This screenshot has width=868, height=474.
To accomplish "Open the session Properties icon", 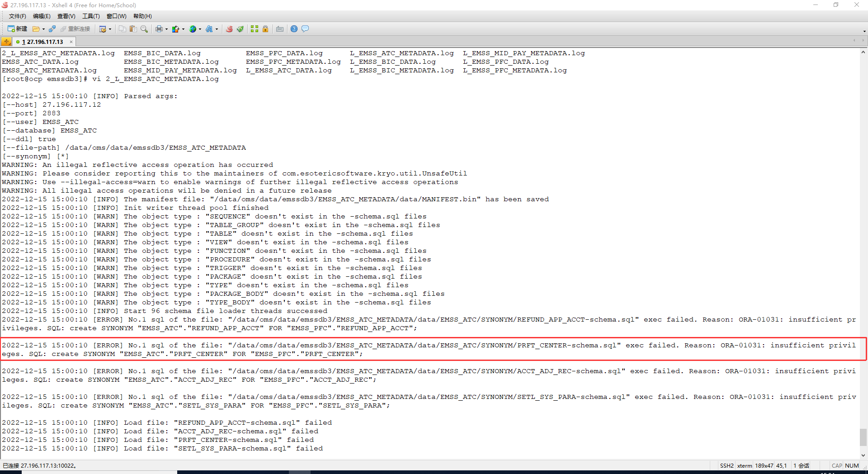I will coord(103,29).
